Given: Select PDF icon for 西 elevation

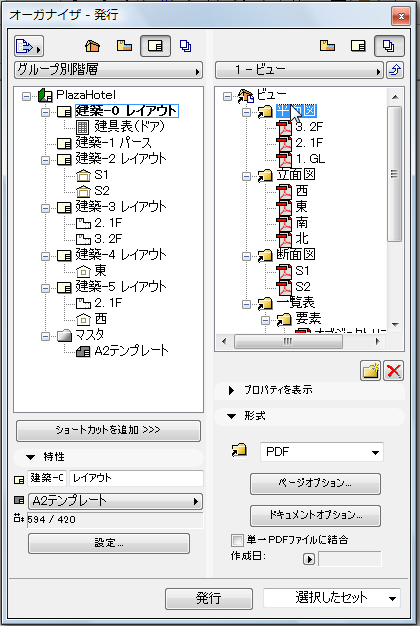Looking at the screenshot, I should click(x=285, y=191).
